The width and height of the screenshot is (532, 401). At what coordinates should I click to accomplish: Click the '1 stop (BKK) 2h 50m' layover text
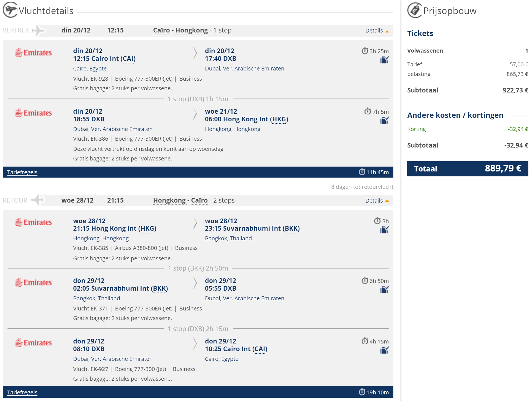(198, 268)
